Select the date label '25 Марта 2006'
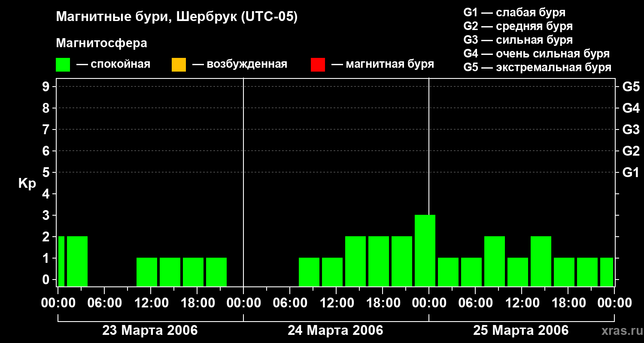The image size is (644, 343). pyautogui.click(x=521, y=331)
